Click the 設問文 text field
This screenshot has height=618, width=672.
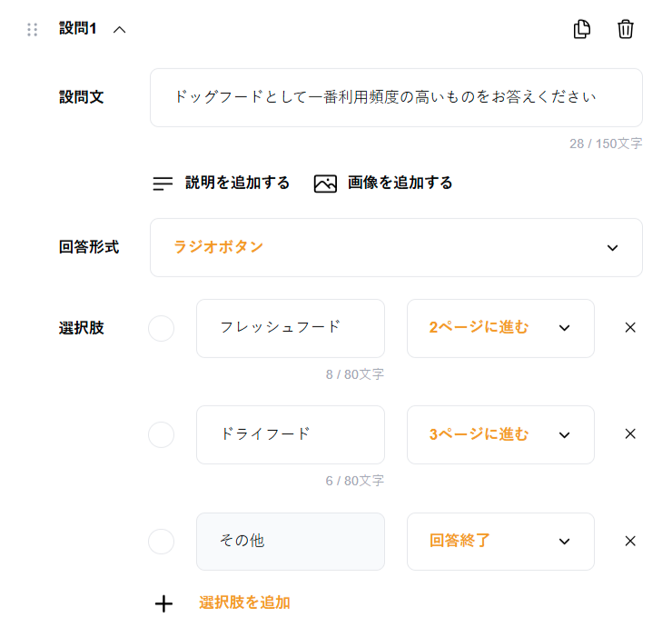pos(396,97)
